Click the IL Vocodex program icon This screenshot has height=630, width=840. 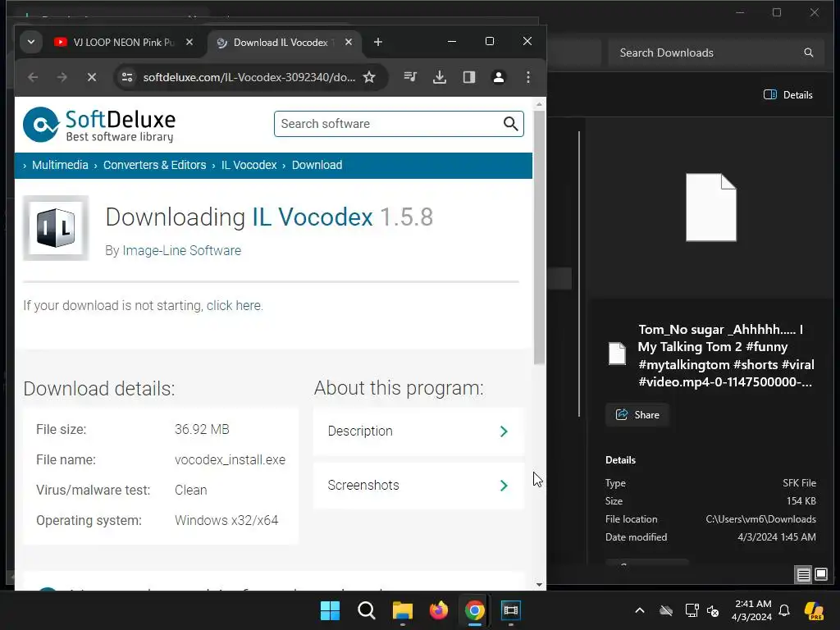(56, 228)
